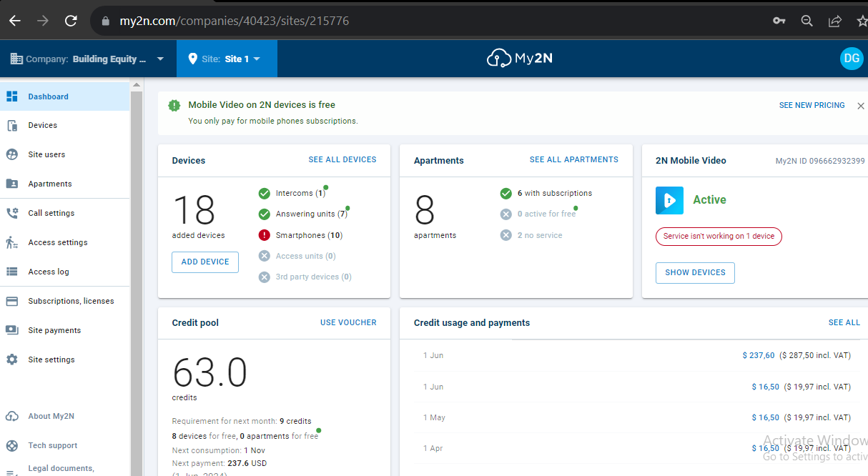Click Answering units (7) row

303,214
